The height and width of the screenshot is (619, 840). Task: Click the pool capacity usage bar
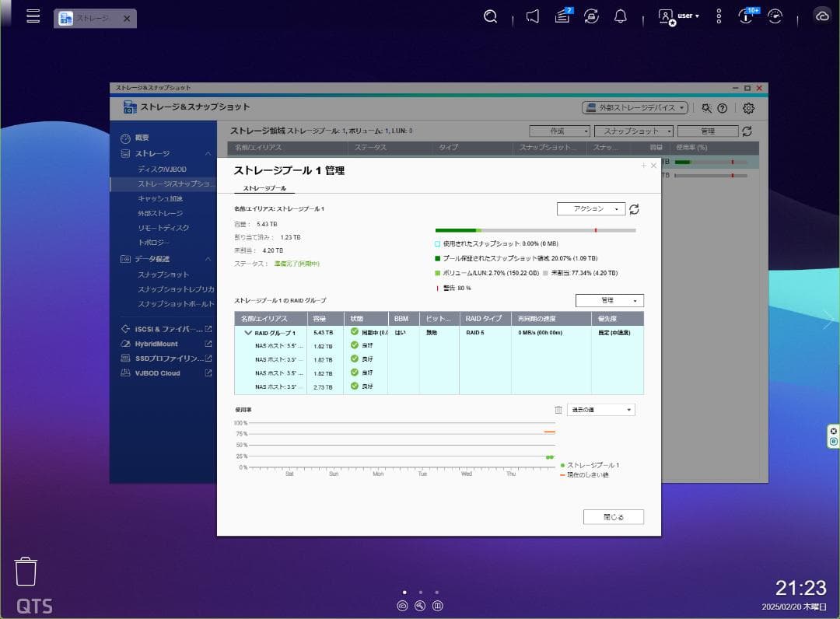537,230
